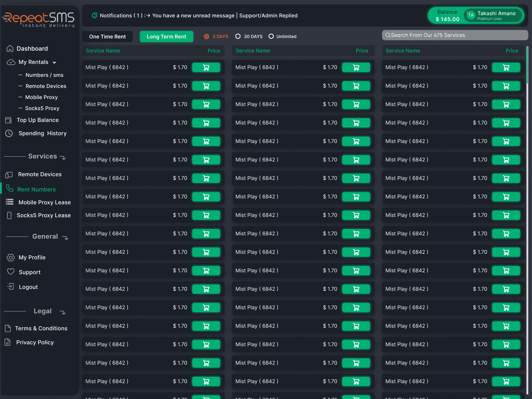The width and height of the screenshot is (532, 399).
Task: Click the Support heart icon
Action: [11, 272]
